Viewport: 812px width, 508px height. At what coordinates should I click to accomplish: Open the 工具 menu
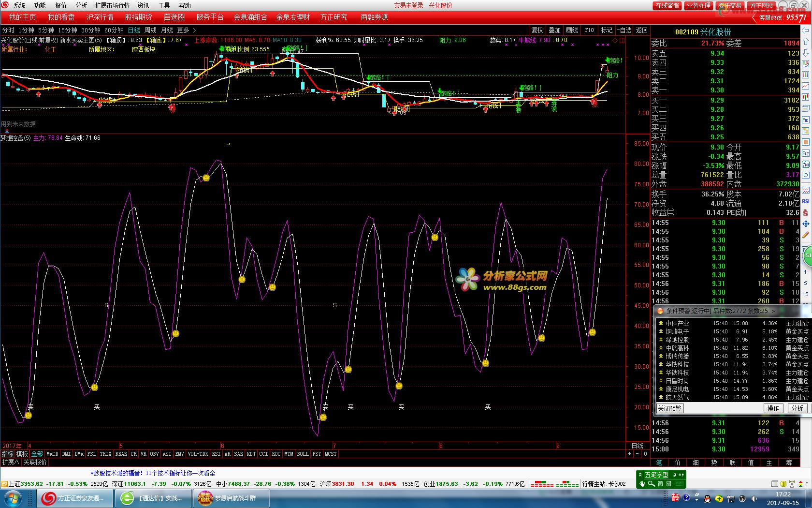point(164,5)
